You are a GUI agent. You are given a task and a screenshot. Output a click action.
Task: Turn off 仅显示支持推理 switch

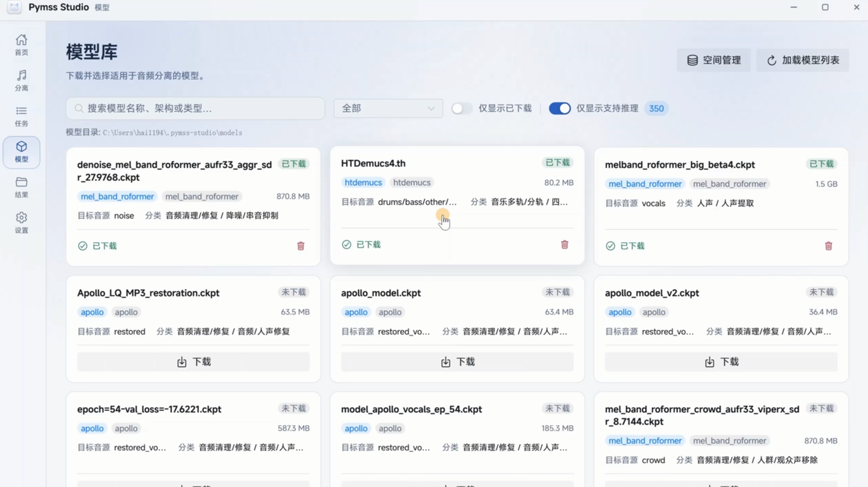point(560,108)
